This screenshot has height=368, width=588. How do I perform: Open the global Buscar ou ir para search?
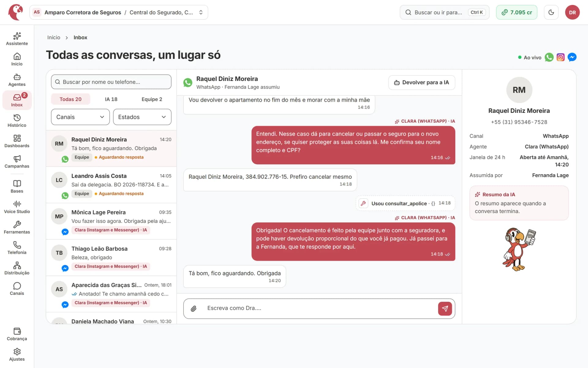coord(444,12)
